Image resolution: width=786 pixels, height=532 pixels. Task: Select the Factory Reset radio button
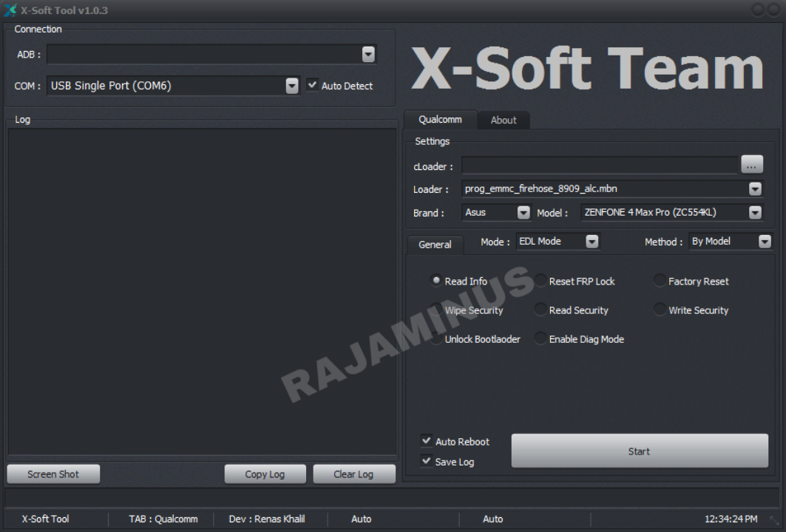point(660,281)
